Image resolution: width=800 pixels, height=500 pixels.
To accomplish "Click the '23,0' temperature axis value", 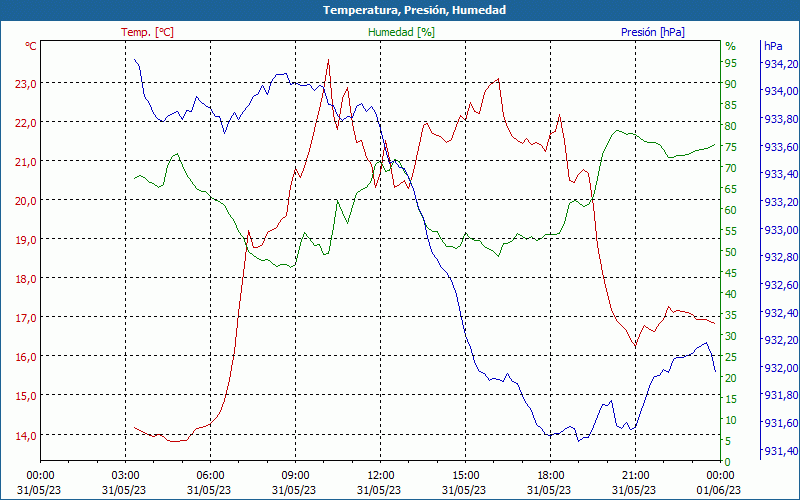I will pos(26,84).
